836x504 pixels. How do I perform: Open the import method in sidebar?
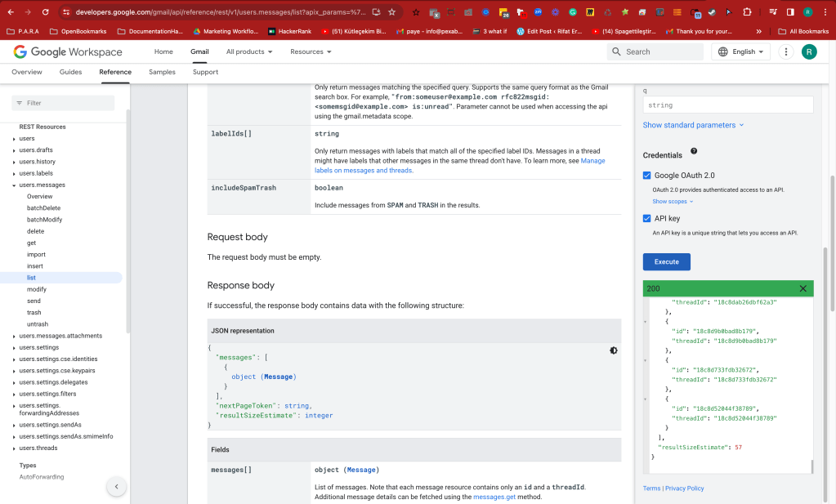(x=36, y=255)
